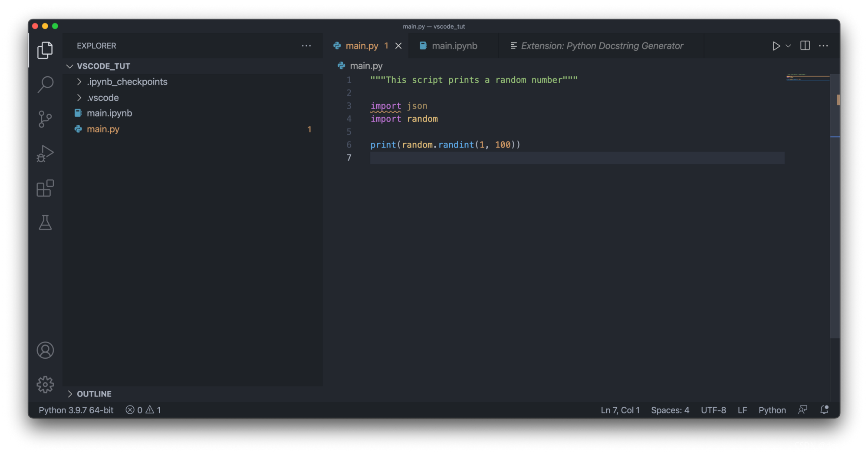
Task: Click the Explorer more actions ellipsis
Action: pos(306,46)
